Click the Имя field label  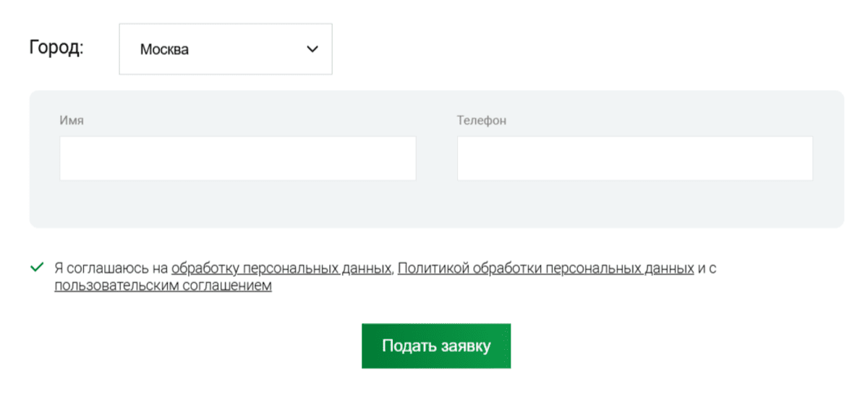click(72, 120)
